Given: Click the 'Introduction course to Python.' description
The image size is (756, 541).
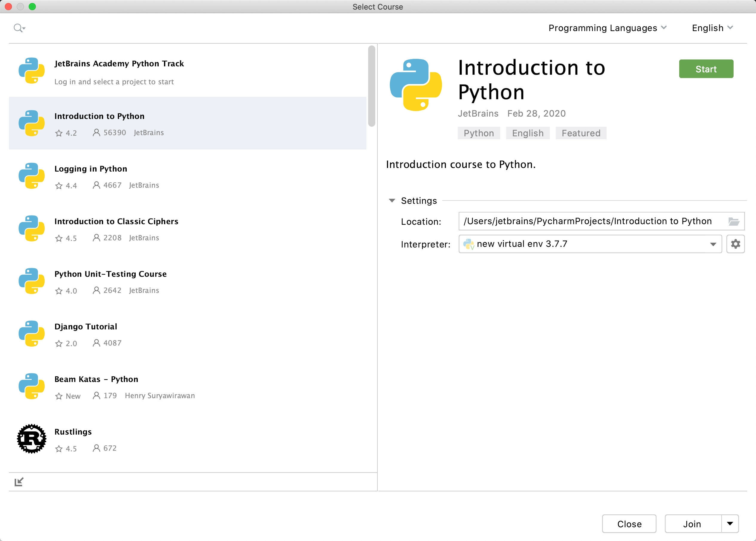Looking at the screenshot, I should click(x=460, y=165).
